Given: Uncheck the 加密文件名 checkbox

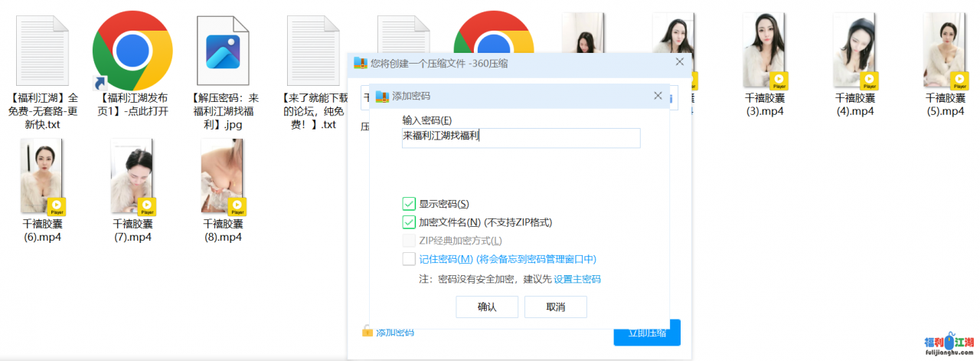Looking at the screenshot, I should tap(409, 222).
